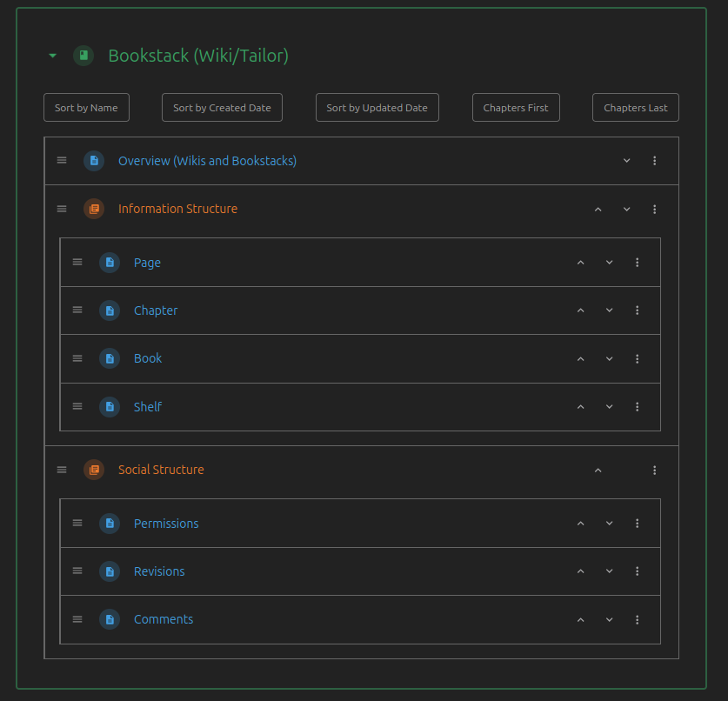This screenshot has width=728, height=701.
Task: Select Social Structure chapter title
Action: coord(161,470)
